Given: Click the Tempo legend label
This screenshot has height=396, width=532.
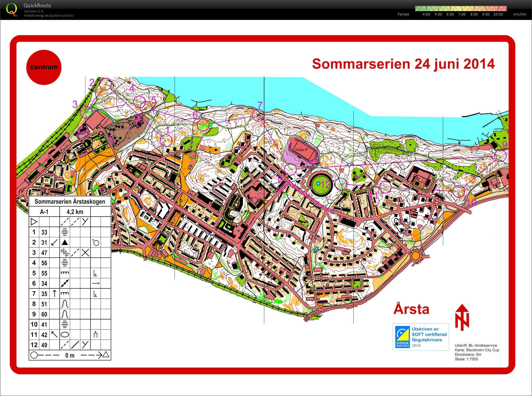Looking at the screenshot, I should [x=403, y=14].
